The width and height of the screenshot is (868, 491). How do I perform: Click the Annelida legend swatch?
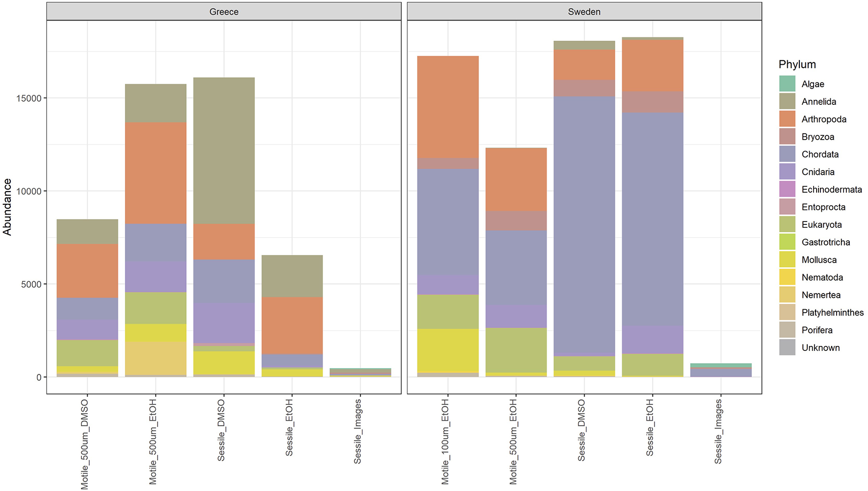(x=787, y=101)
